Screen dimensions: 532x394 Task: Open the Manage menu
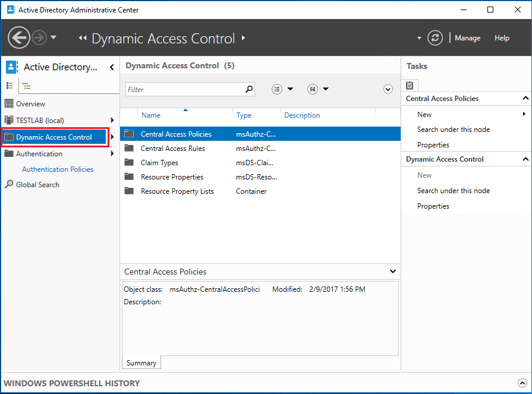click(x=467, y=38)
